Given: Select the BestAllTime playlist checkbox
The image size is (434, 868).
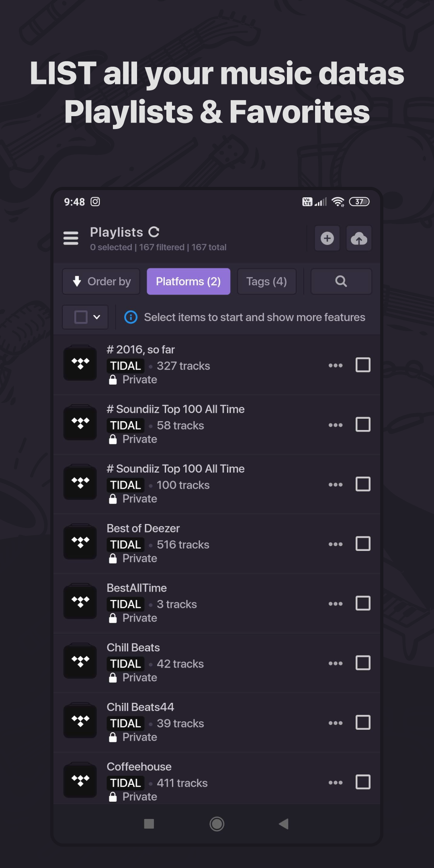Looking at the screenshot, I should 363,603.
